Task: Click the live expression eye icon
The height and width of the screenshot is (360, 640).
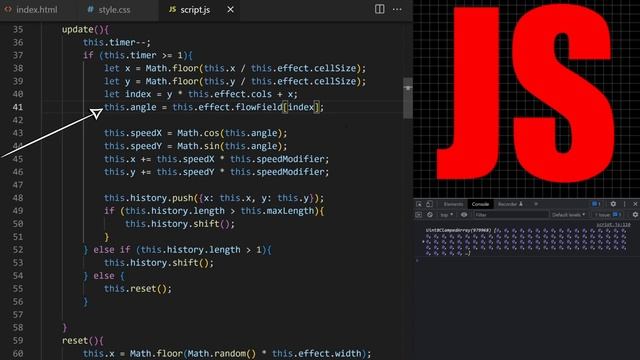Action: (x=464, y=214)
